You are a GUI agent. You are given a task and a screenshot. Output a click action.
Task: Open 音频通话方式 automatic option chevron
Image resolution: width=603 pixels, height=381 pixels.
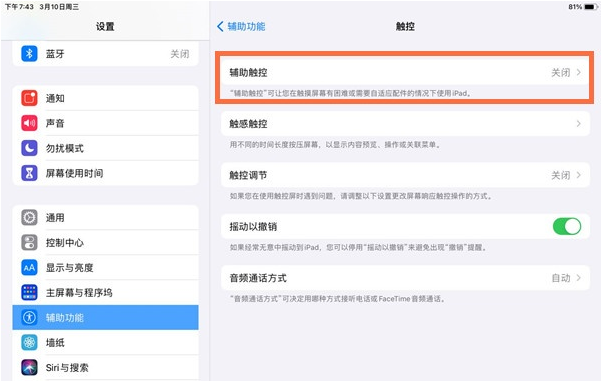pyautogui.click(x=578, y=278)
